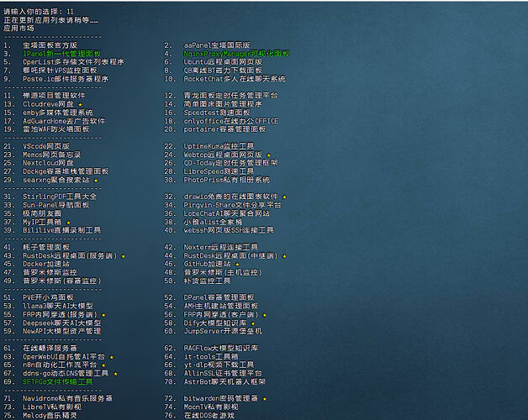Select 'Poste.io邮件服务器程序'
The image size is (528, 420).
point(66,79)
